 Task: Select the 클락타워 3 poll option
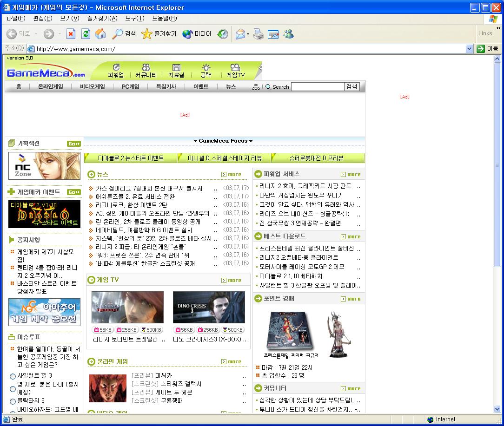(13, 401)
